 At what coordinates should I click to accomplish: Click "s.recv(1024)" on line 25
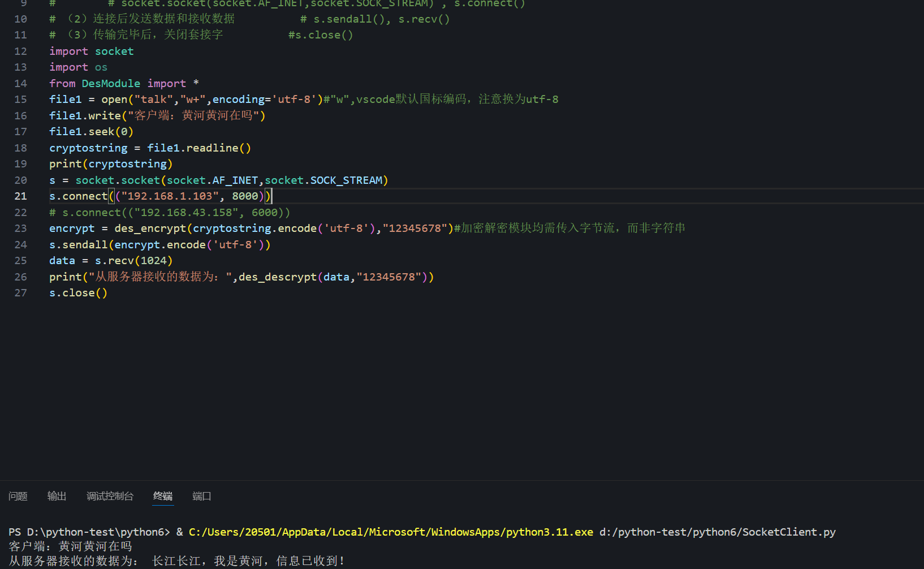click(134, 261)
